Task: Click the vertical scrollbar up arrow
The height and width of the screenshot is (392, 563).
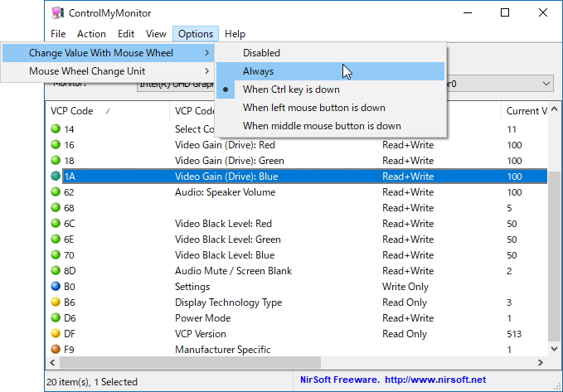Action: click(554, 109)
